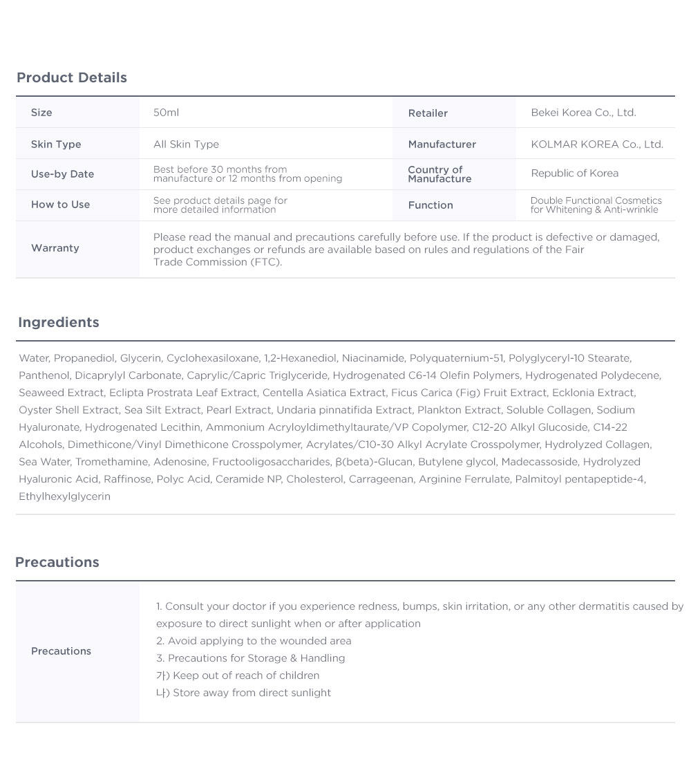The width and height of the screenshot is (691, 784).
Task: Select the Size label cell
Action: coord(77,112)
